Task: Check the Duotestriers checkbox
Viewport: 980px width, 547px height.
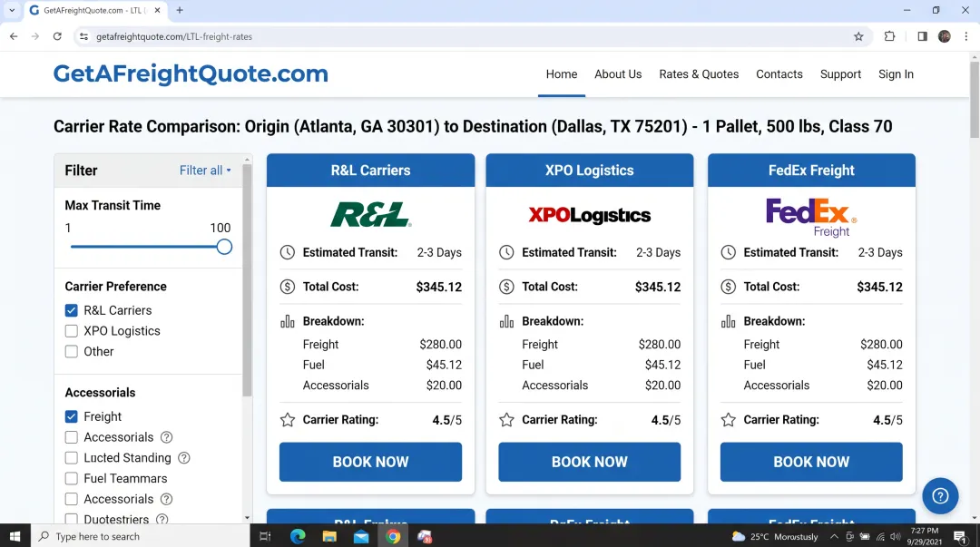Action: pos(72,520)
